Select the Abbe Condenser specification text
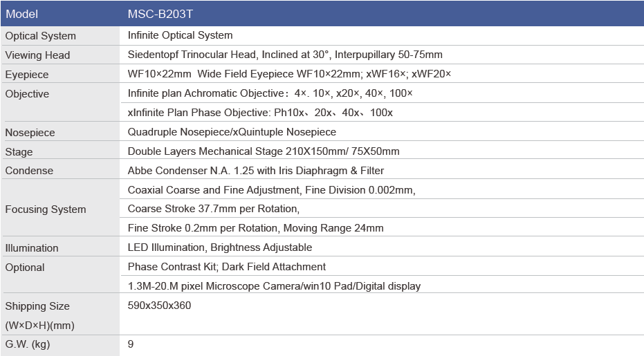This screenshot has width=644, height=356. click(x=255, y=171)
